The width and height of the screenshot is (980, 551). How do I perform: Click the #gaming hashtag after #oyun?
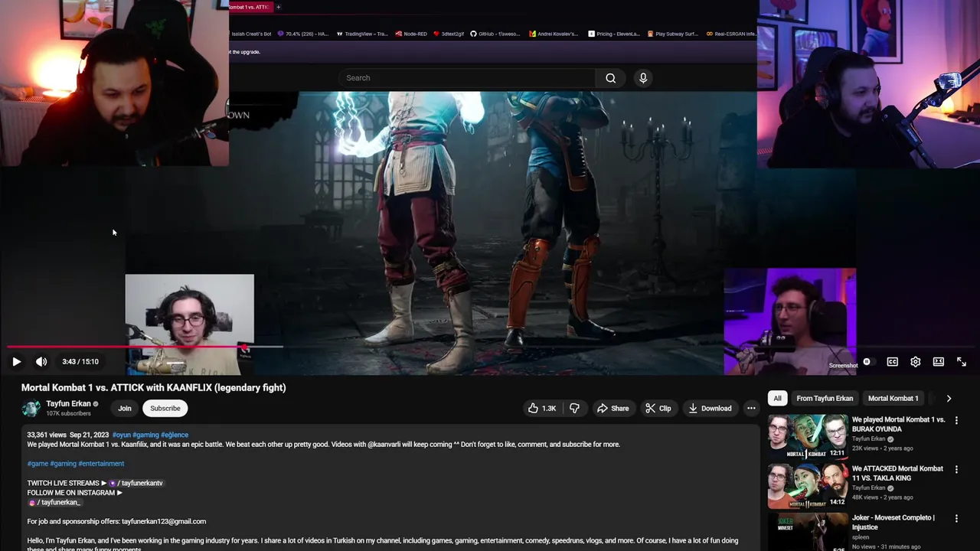pyautogui.click(x=145, y=435)
